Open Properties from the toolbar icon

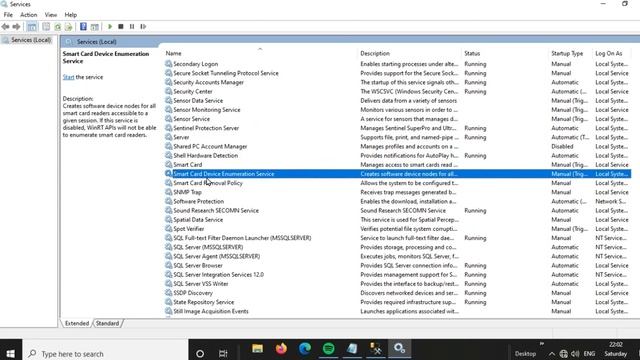click(x=46, y=27)
